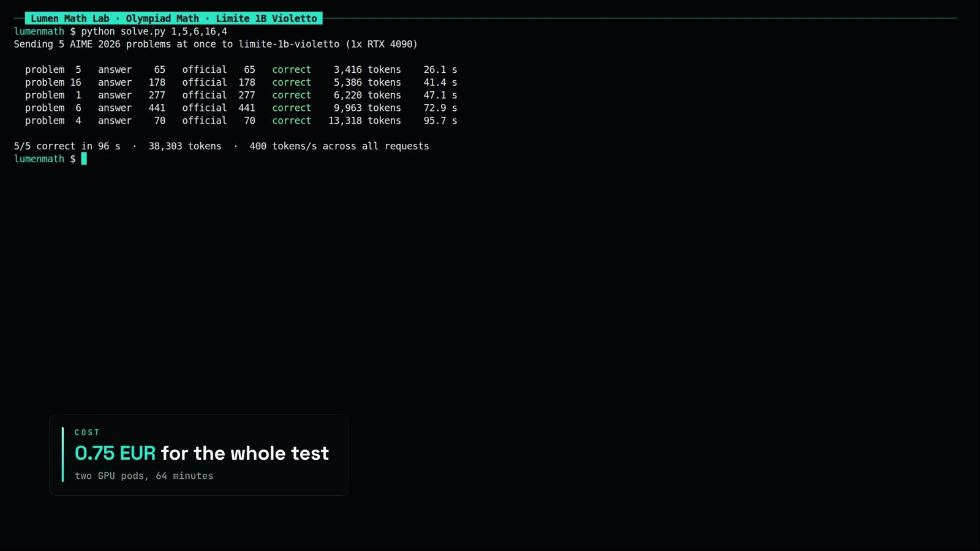
Task: Click 'correct' status in problem 6 row
Action: tap(292, 108)
